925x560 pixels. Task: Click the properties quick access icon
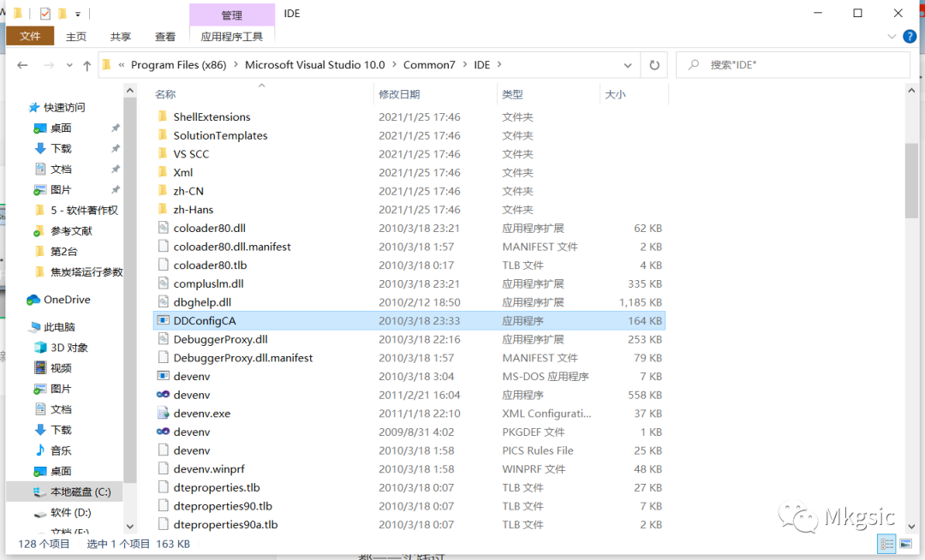(45, 13)
